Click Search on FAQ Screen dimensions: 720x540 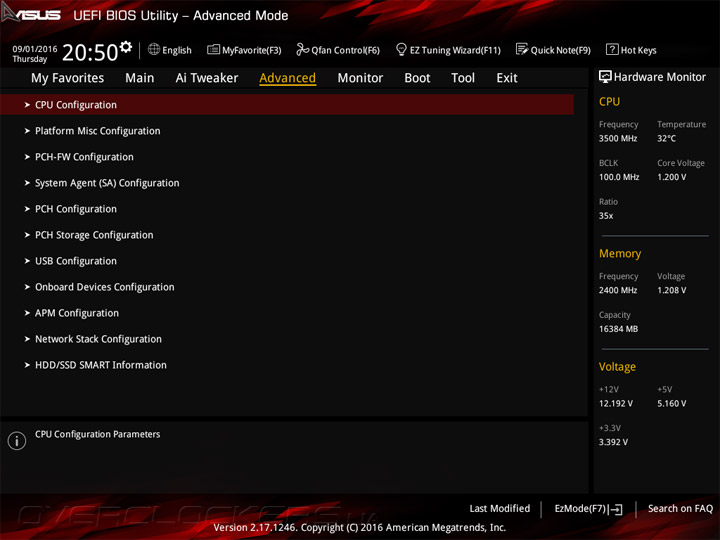680,509
